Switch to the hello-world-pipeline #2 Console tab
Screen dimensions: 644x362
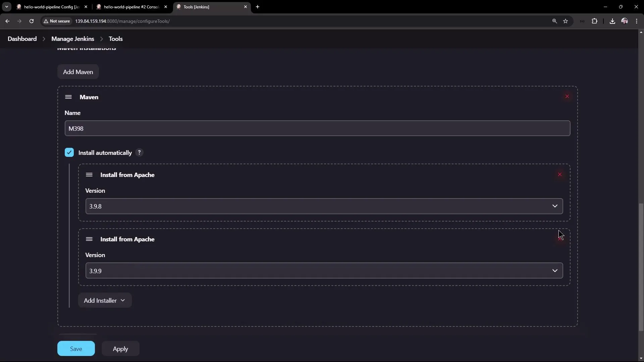point(129,7)
